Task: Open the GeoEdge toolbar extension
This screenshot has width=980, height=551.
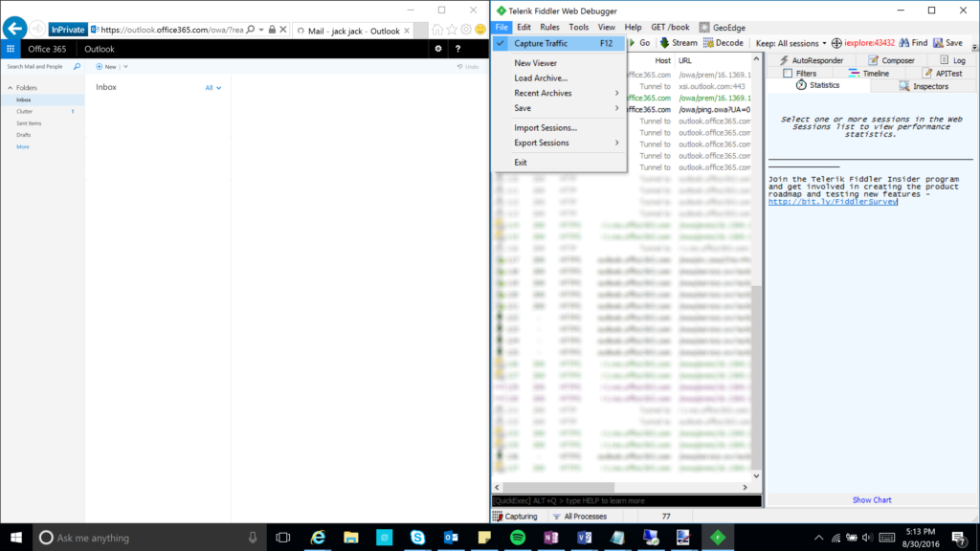Action: tap(721, 26)
